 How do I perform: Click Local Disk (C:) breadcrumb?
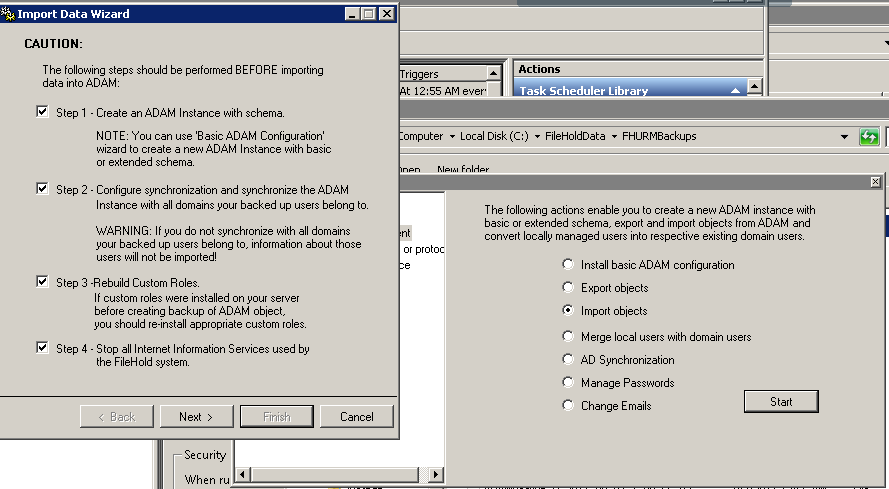point(494,136)
